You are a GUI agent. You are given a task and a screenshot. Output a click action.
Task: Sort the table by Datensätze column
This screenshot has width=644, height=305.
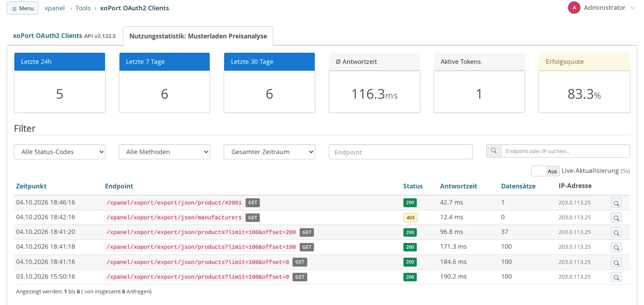pyautogui.click(x=518, y=186)
